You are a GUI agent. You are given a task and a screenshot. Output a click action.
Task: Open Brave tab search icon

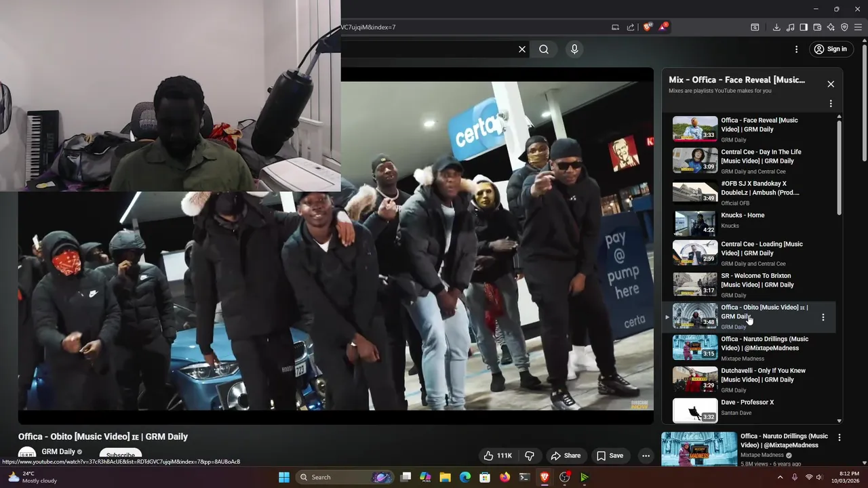[x=755, y=27]
